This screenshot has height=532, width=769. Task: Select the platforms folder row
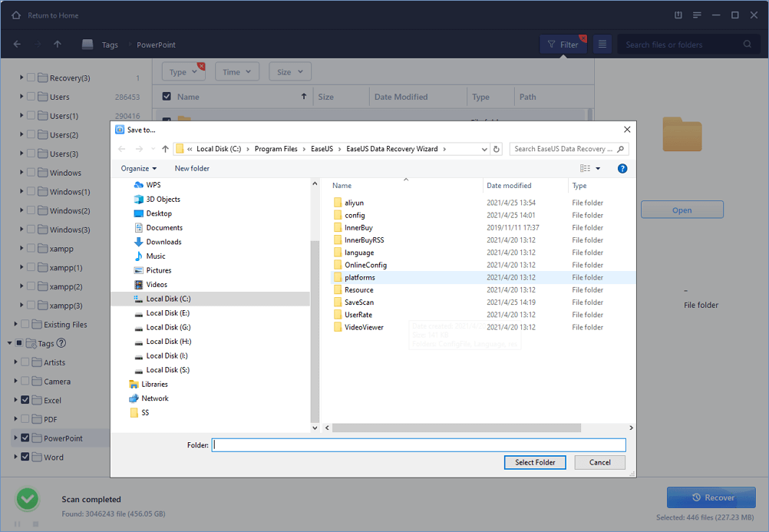pyautogui.click(x=483, y=277)
